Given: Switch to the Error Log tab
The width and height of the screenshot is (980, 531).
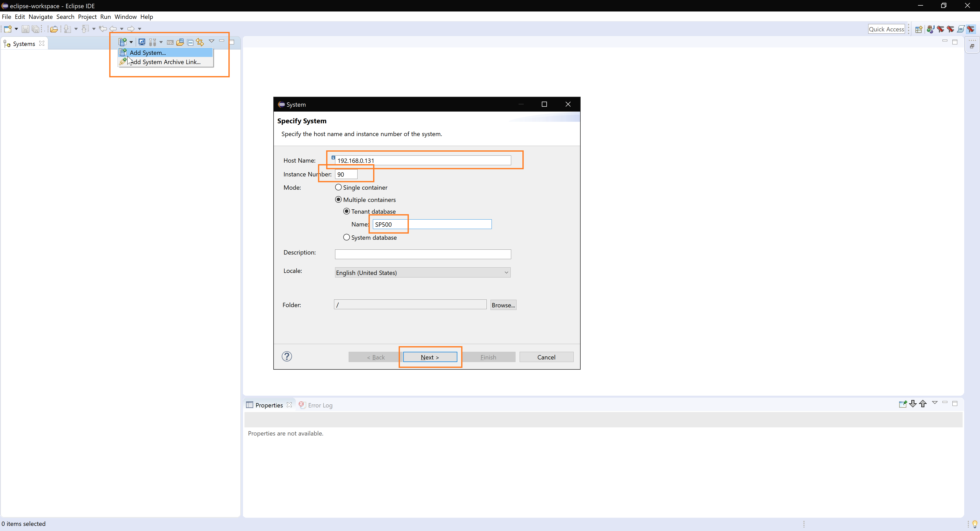Looking at the screenshot, I should 316,405.
